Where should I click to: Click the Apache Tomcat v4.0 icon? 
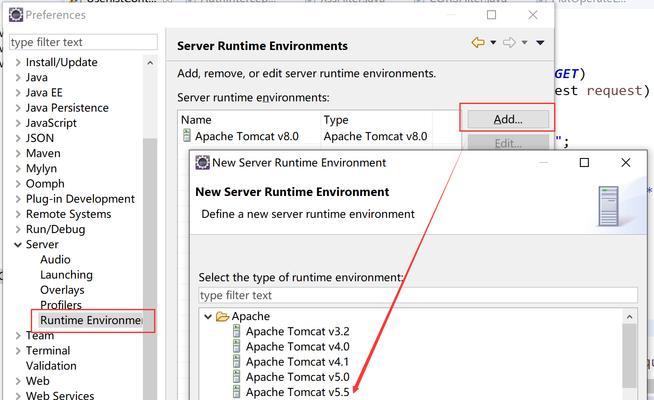[236, 346]
